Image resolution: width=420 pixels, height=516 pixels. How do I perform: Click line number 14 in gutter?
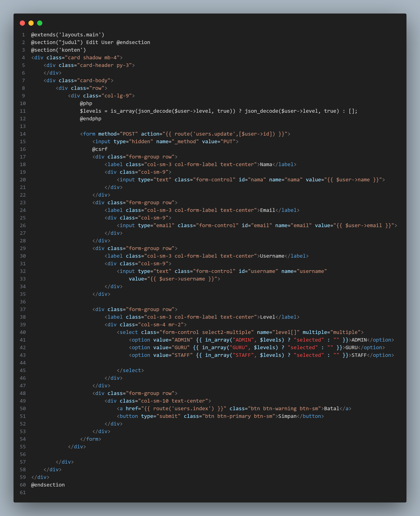(23, 134)
